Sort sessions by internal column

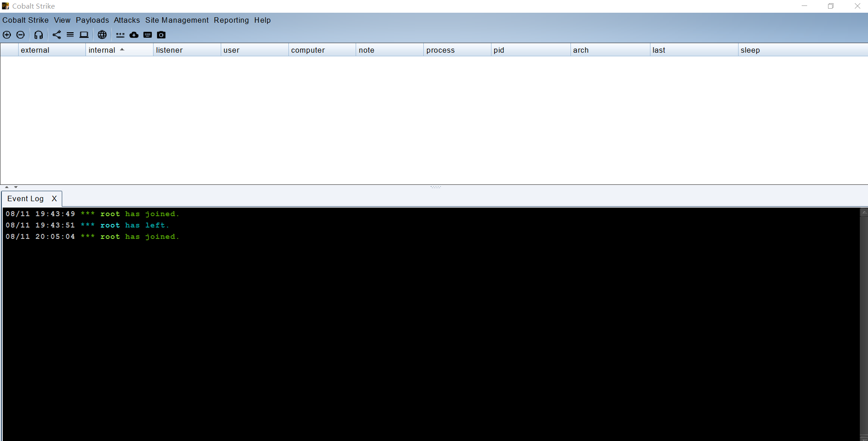(119, 50)
